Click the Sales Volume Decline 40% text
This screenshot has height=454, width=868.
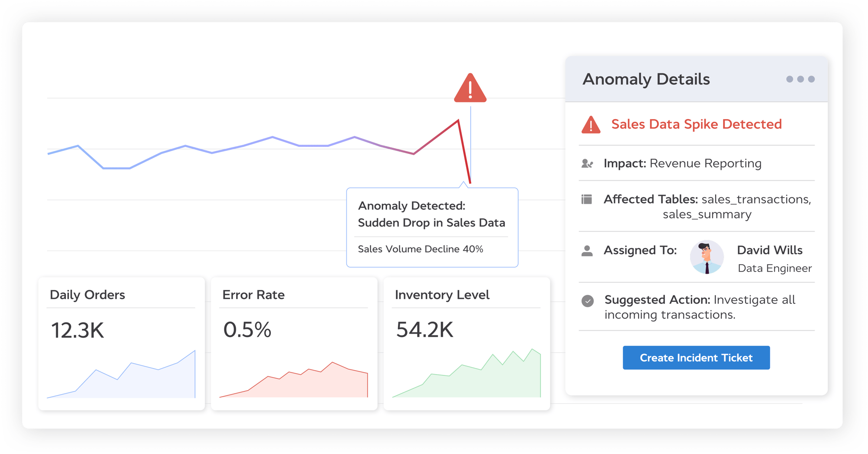420,249
